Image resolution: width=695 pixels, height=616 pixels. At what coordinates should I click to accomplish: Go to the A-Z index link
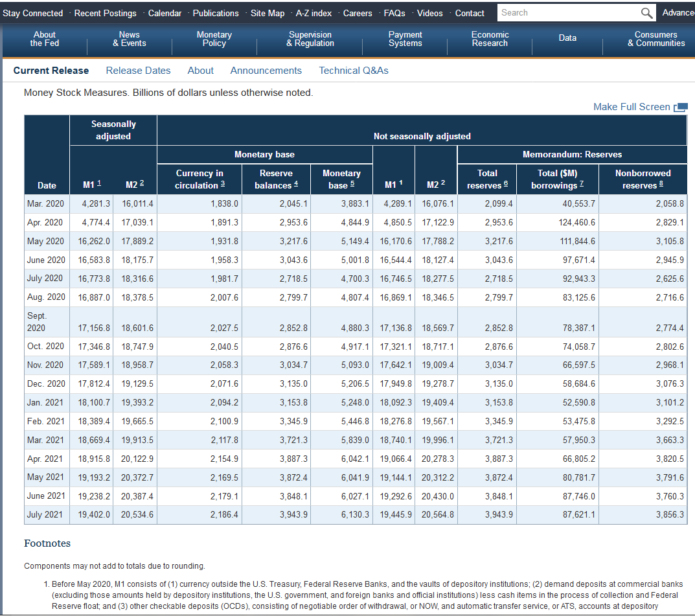(x=313, y=13)
